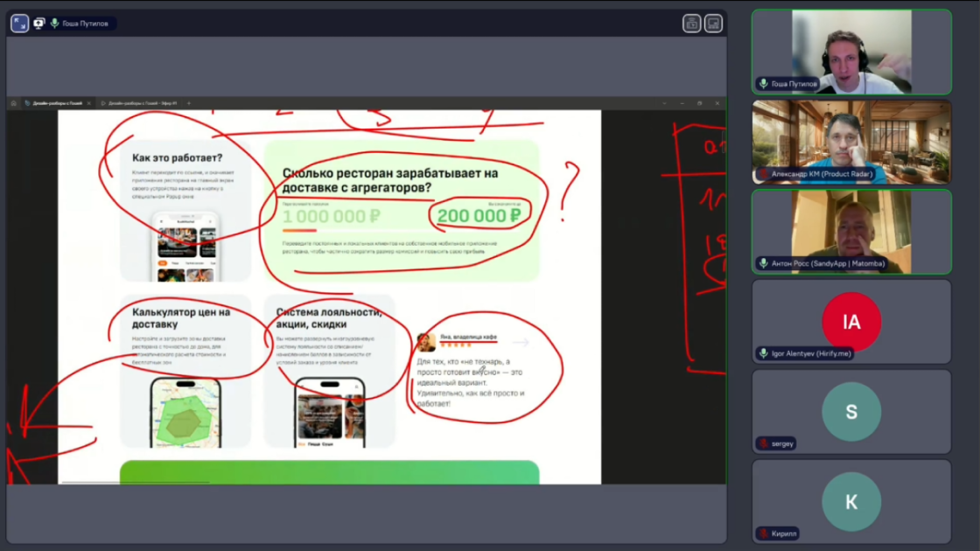The image size is (980, 551).
Task: Switch the video layout with top-right icon
Action: point(713,23)
